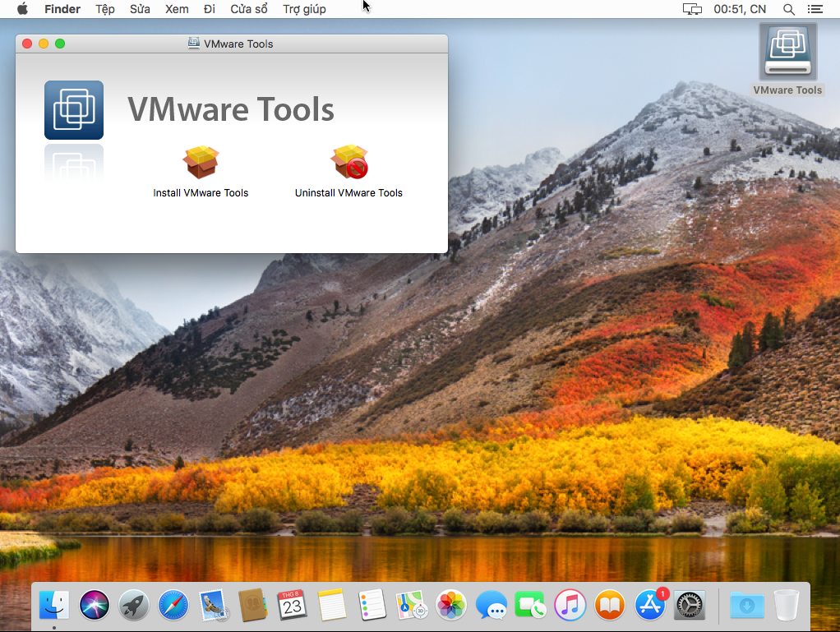Select the Uninstall VMware Tools label

(348, 193)
